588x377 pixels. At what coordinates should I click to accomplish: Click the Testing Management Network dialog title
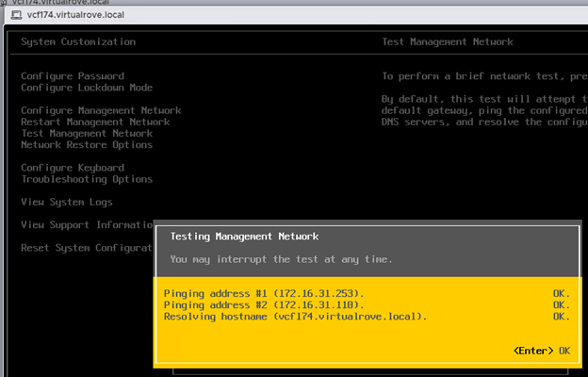(244, 237)
